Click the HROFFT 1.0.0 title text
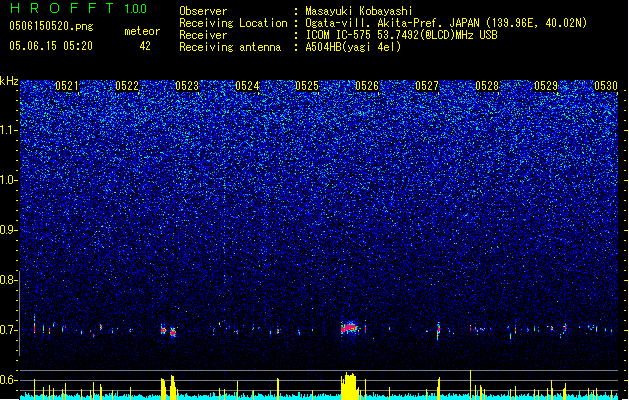Image resolution: width=629 pixels, height=400 pixels. pos(79,8)
